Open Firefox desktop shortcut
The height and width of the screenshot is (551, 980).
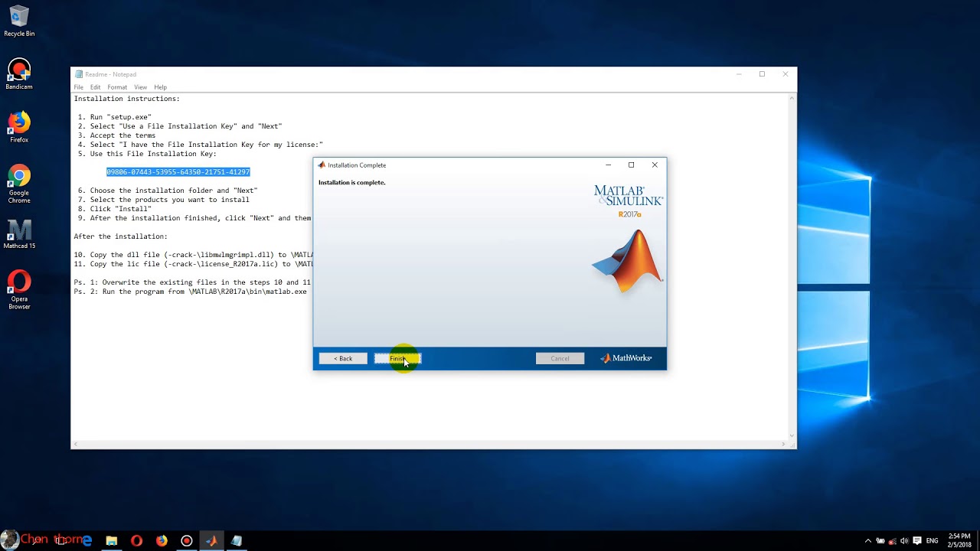point(19,127)
